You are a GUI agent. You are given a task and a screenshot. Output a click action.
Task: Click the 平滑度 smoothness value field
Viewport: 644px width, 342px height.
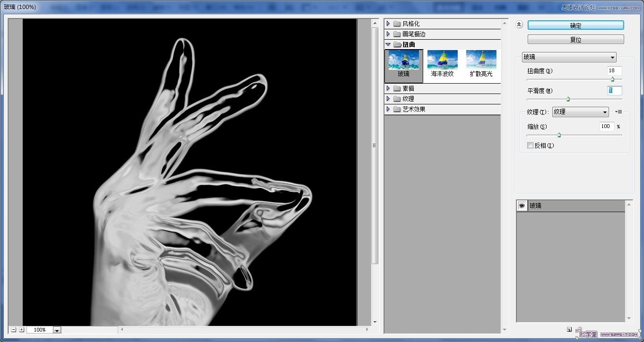click(614, 91)
